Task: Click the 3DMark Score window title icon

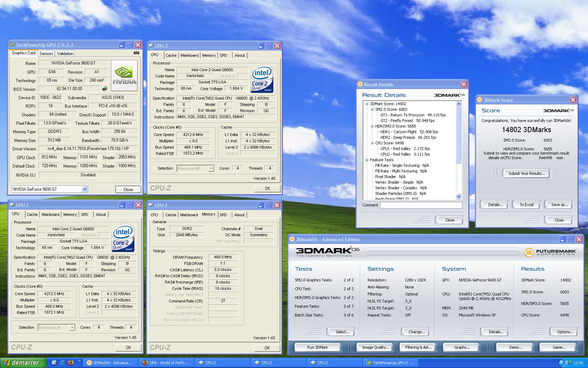Action: click(x=480, y=100)
